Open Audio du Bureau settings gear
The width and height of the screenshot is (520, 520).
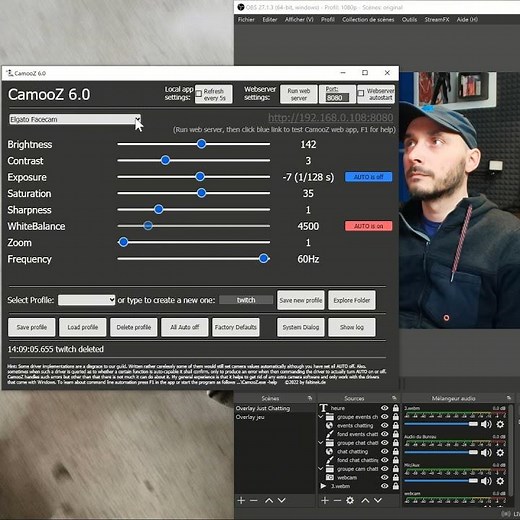[500, 453]
